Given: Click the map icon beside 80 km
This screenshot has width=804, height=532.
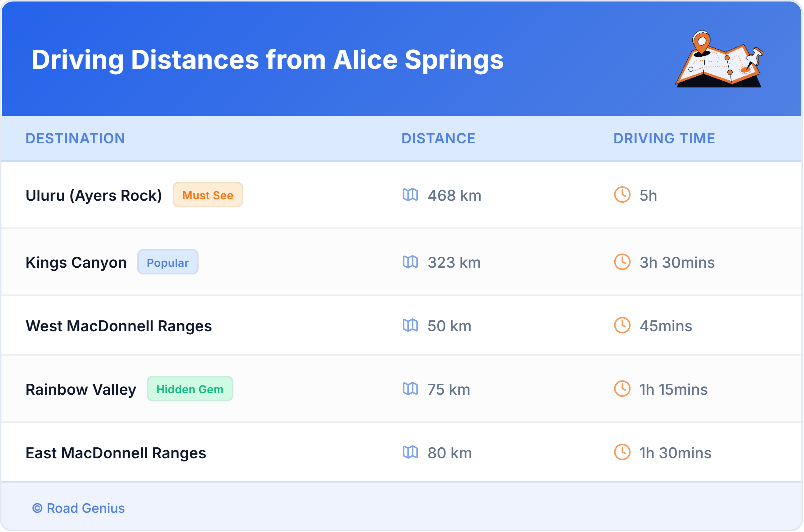Looking at the screenshot, I should pos(410,452).
